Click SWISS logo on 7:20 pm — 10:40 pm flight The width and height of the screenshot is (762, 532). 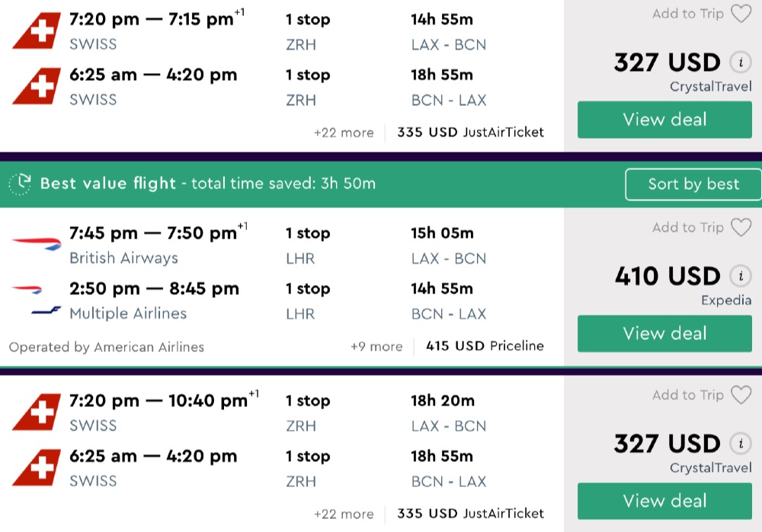tap(36, 412)
